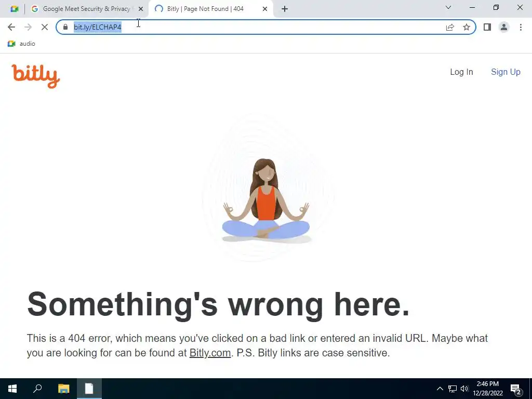Open the audio bookmark
This screenshot has height=399, width=532.
21,44
